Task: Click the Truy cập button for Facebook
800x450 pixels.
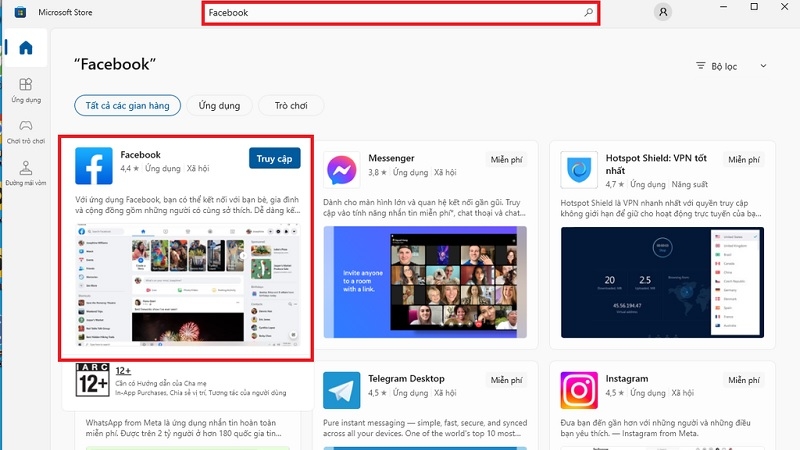Action: pyautogui.click(x=274, y=158)
